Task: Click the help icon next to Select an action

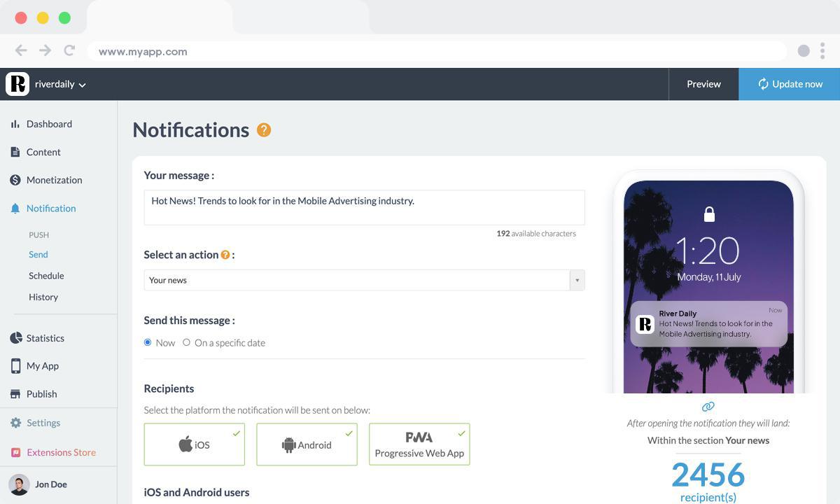Action: [225, 255]
